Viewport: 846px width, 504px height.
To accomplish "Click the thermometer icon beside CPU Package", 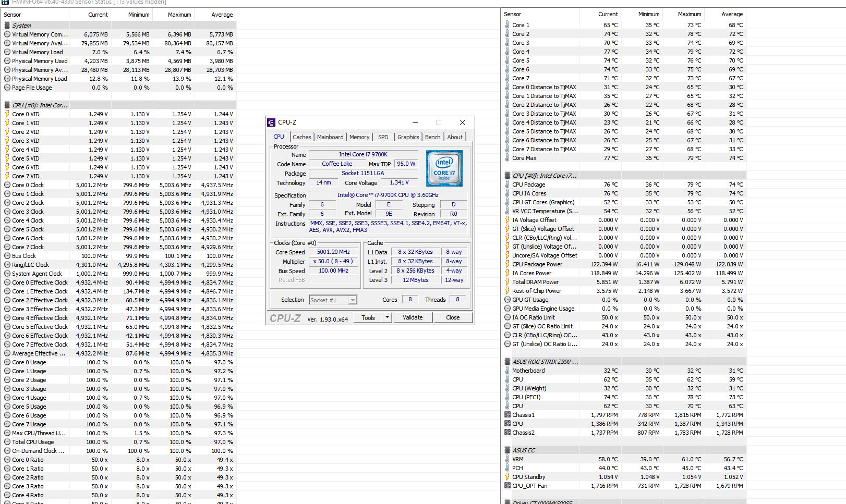I will 507,185.
